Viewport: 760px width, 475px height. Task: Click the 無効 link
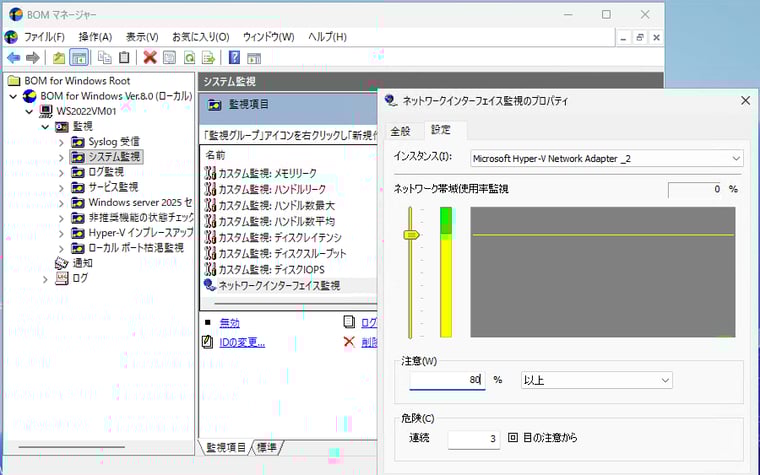229,322
